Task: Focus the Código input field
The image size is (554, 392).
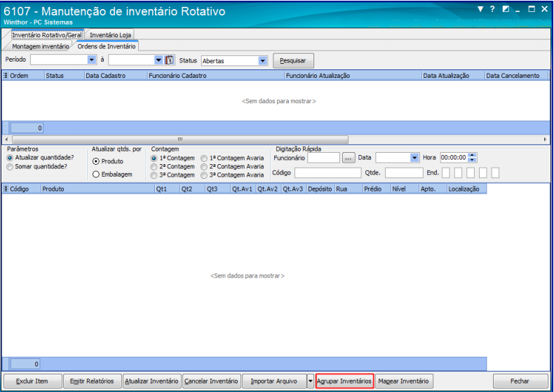Action: (x=328, y=173)
